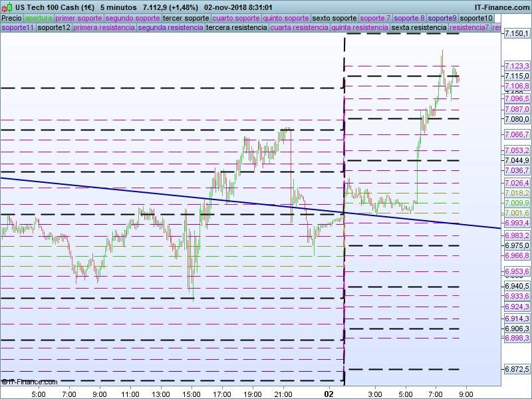Open the cuarto soporte indicator label
Image resolution: width=532 pixels, height=399 pixels.
point(236,19)
